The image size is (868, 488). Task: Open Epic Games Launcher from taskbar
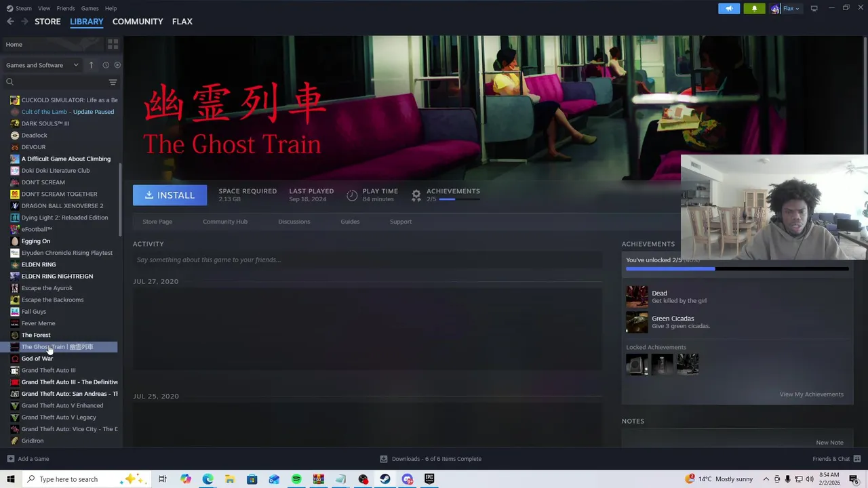point(429,479)
